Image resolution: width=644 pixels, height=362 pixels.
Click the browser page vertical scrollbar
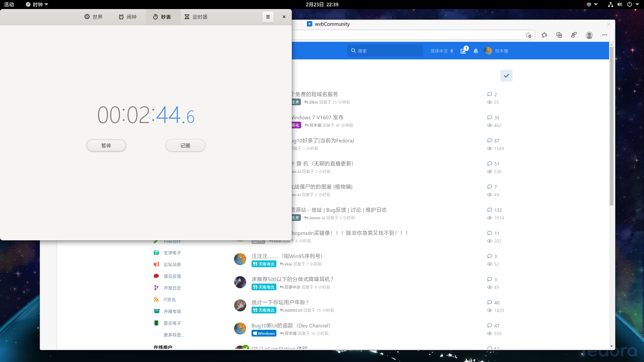click(x=611, y=126)
